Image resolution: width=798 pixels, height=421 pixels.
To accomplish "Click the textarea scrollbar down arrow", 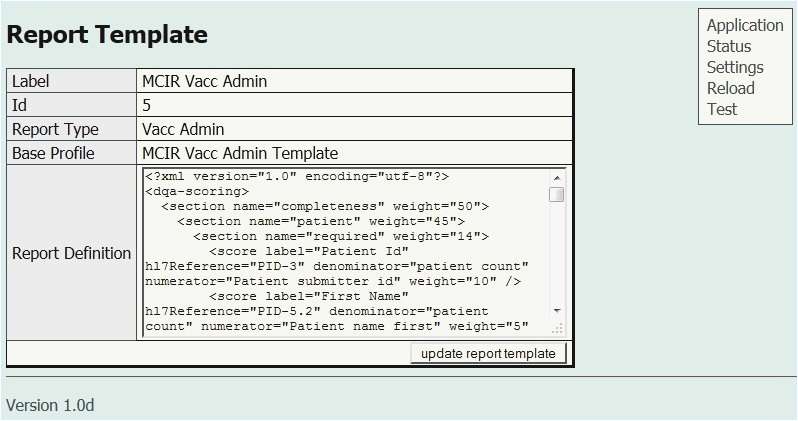I will coord(557,311).
